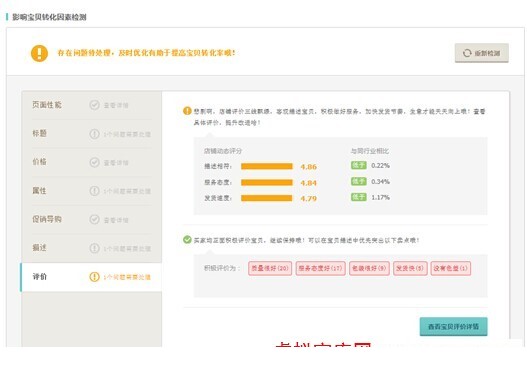Click the 描述相符 orange rating bar
The width and height of the screenshot is (527, 370).
267,166
